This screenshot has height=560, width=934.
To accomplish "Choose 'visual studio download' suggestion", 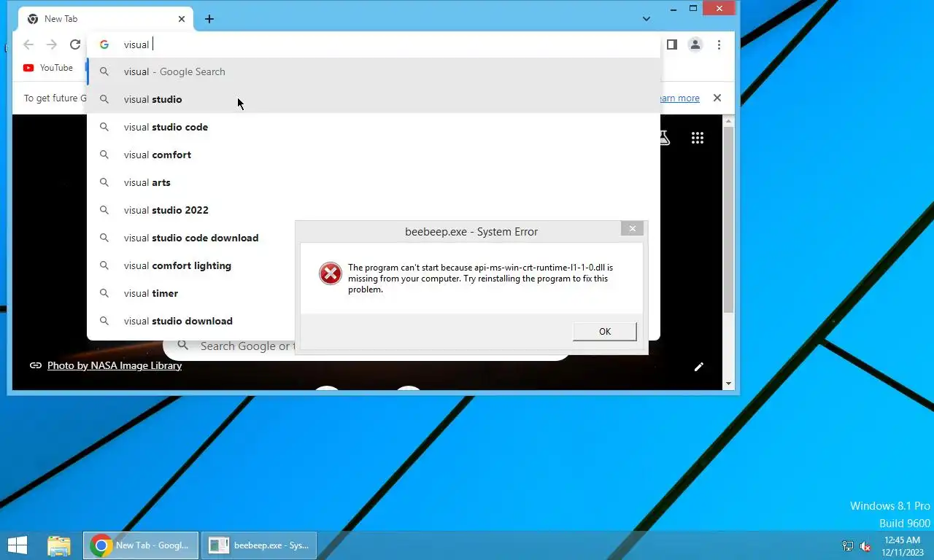I will point(191,321).
